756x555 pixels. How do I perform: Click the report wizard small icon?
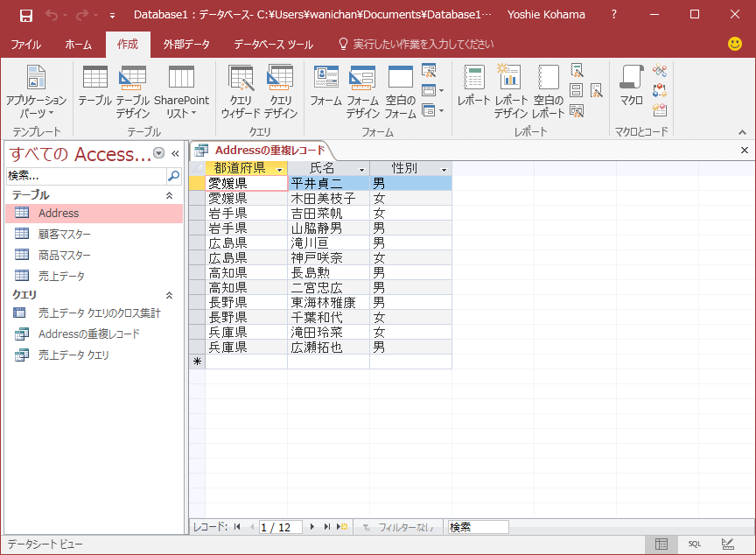577,71
